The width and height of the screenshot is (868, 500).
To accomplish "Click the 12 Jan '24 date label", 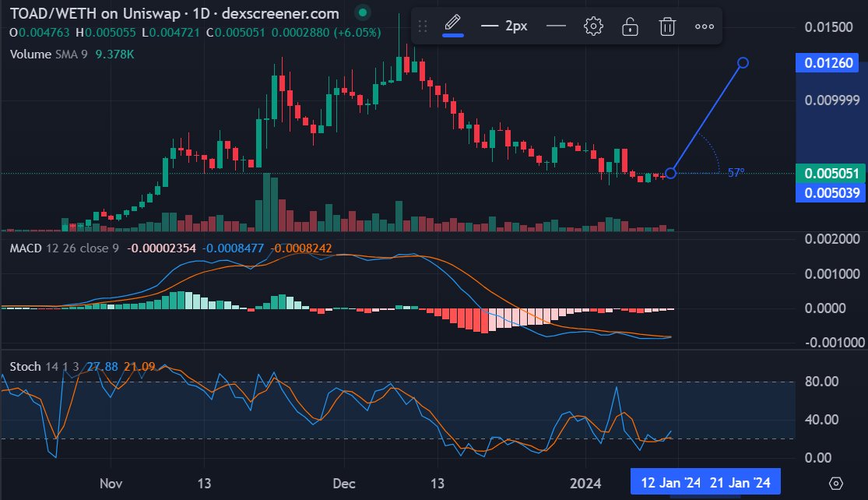I will click(670, 483).
